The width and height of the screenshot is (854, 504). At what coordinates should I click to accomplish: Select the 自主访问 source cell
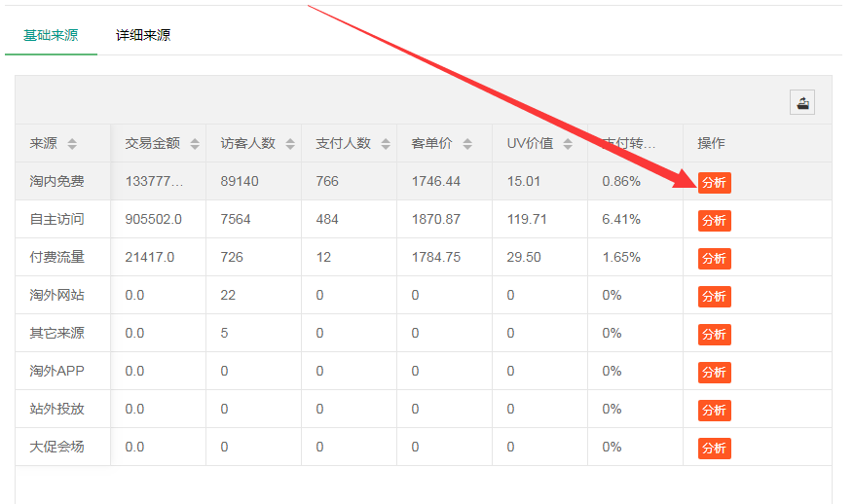tap(62, 219)
